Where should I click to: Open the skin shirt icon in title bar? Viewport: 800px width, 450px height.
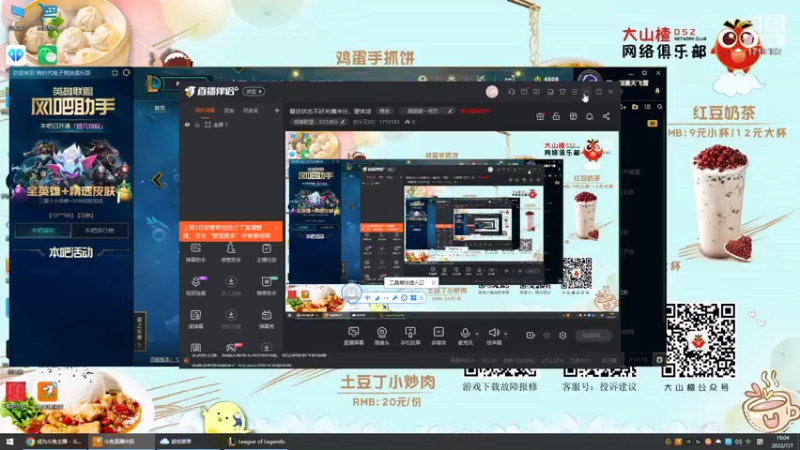[562, 92]
